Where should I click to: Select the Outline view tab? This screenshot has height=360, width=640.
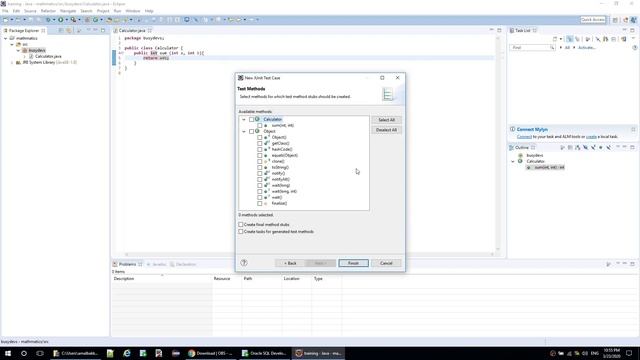tap(521, 148)
